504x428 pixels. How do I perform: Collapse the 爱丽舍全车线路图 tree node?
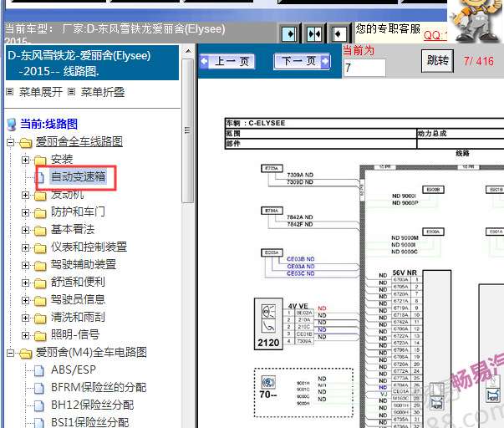pyautogui.click(x=10, y=142)
